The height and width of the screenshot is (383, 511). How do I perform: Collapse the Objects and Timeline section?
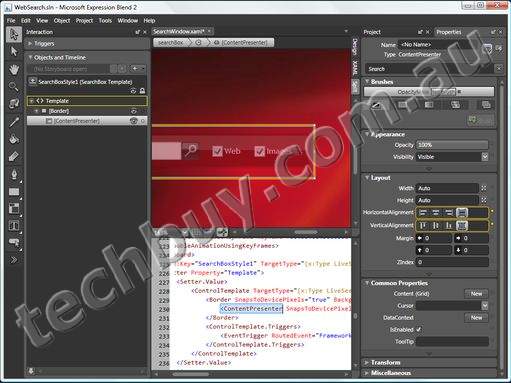click(x=30, y=57)
